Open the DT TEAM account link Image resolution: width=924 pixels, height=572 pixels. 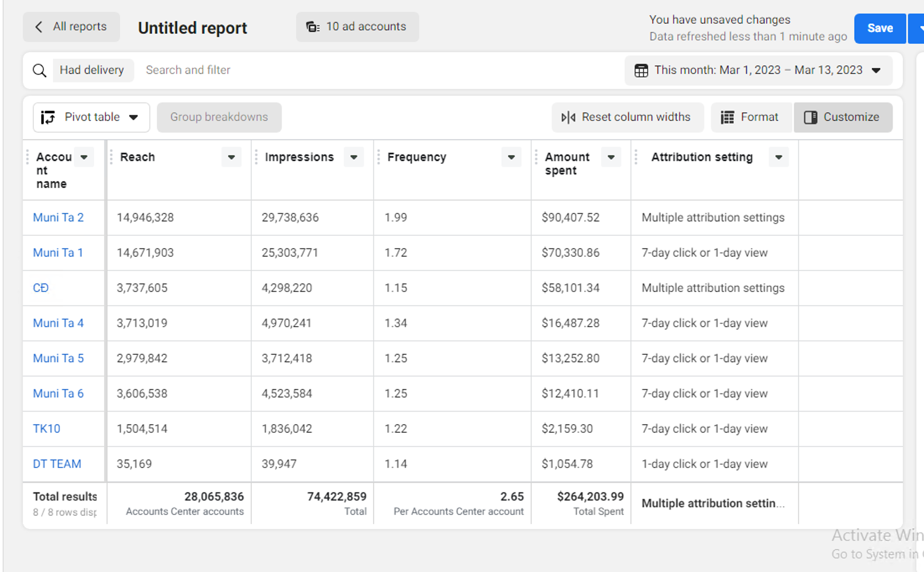tap(57, 464)
